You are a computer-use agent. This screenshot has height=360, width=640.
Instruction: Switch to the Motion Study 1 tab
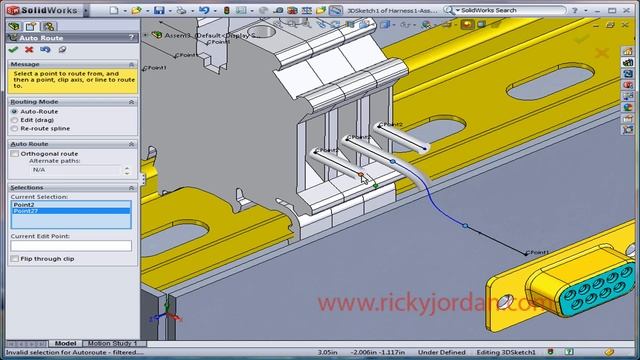(113, 344)
